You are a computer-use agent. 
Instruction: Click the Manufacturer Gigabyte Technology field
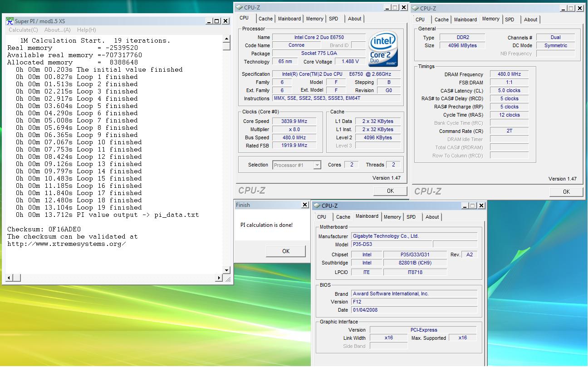(x=414, y=236)
